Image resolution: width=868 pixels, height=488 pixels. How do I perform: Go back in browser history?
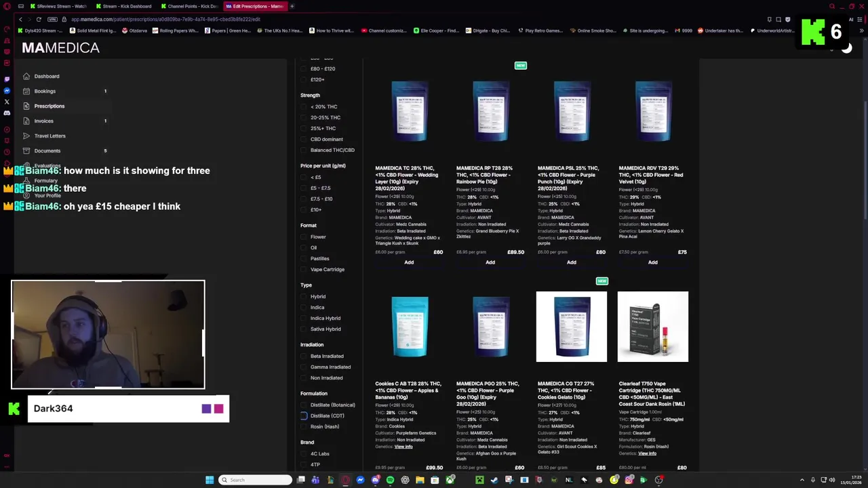pos(20,19)
